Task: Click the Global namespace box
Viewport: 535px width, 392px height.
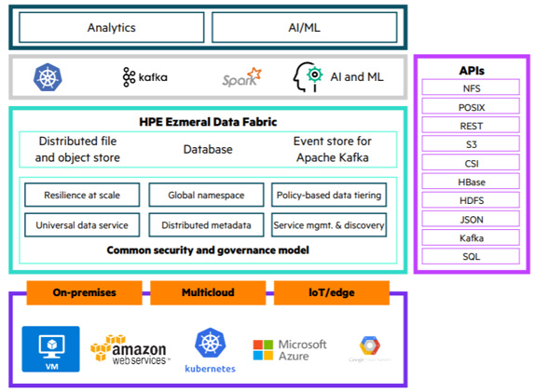Action: point(206,195)
